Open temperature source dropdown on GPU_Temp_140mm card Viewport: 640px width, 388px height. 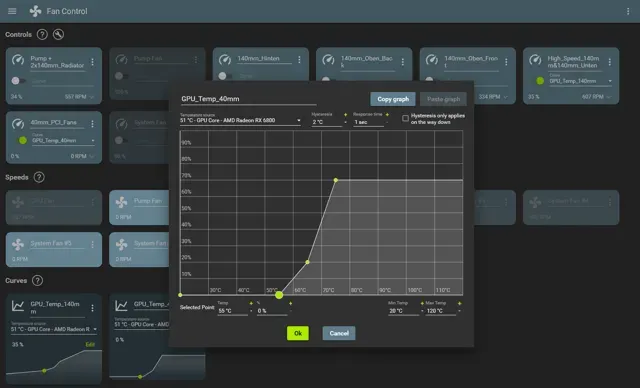coord(54,329)
